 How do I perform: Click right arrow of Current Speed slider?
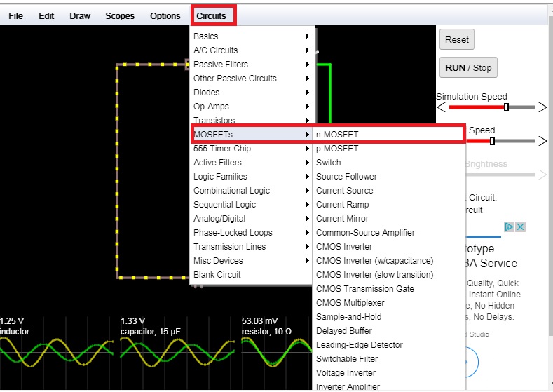tap(542, 141)
